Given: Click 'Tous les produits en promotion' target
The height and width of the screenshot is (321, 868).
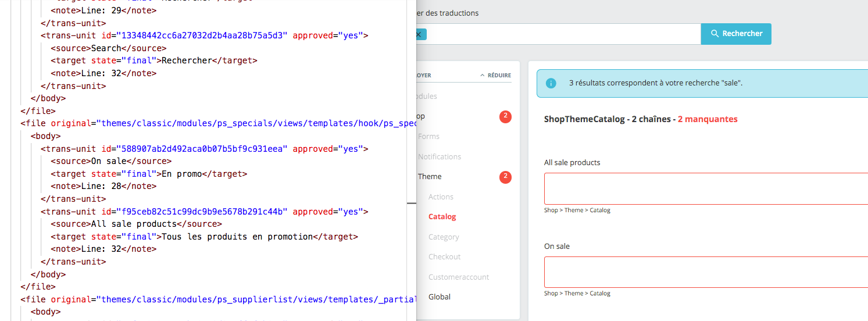Looking at the screenshot, I should coord(204,237).
